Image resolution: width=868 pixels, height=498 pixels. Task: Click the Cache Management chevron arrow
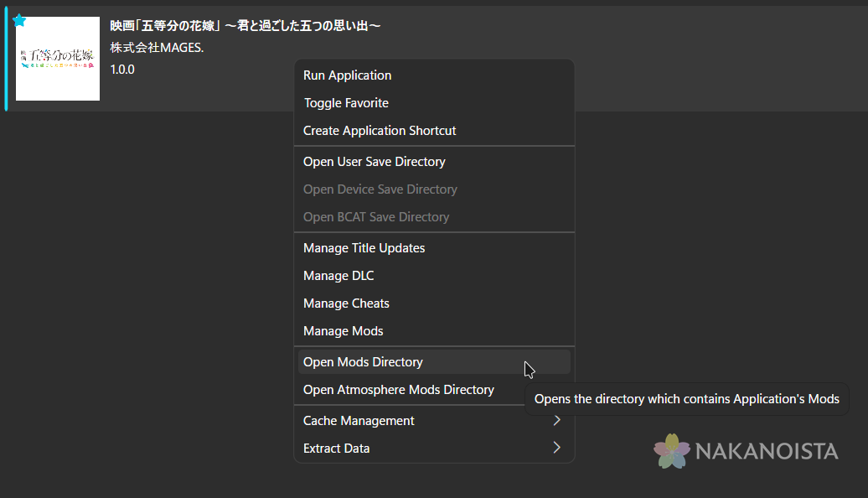(557, 421)
